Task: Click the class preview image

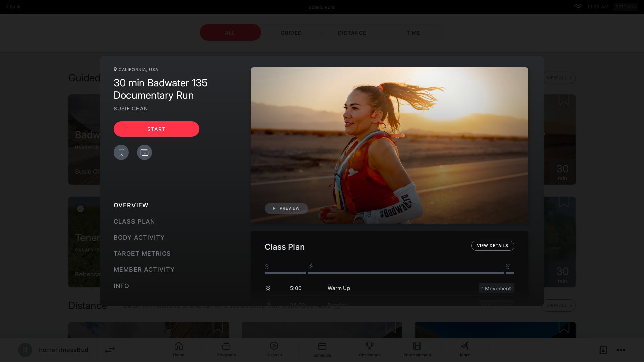Action: 389,145
